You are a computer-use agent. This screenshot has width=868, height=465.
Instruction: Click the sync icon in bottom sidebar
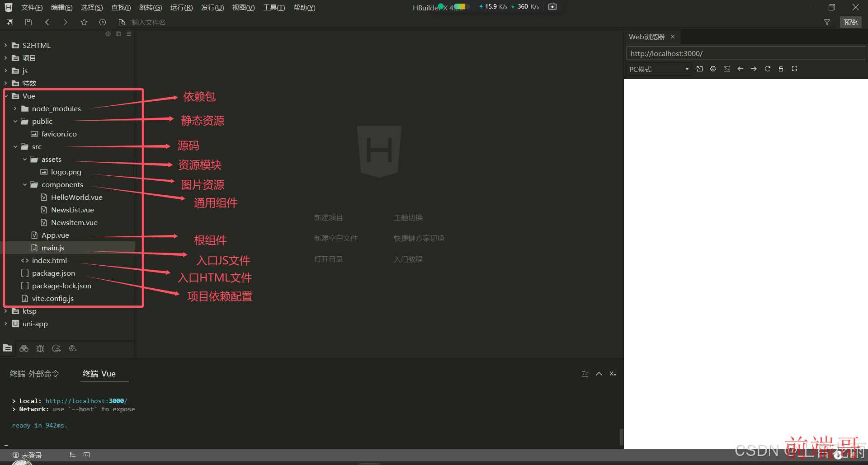[57, 348]
